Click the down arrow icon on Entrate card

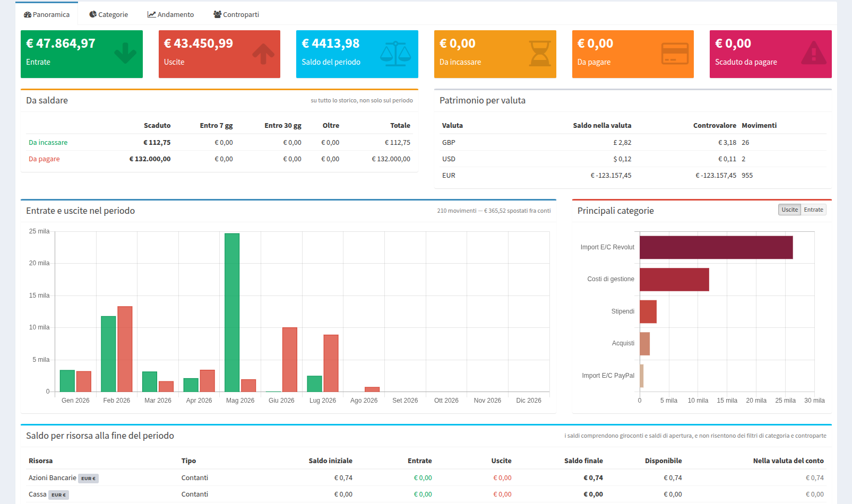[125, 53]
